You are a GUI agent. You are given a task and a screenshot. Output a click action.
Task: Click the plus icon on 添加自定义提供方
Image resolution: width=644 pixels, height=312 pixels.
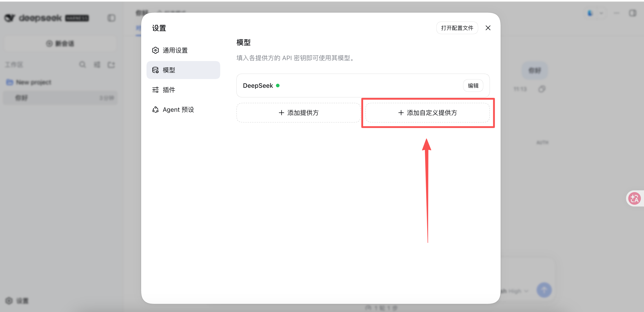pyautogui.click(x=401, y=113)
